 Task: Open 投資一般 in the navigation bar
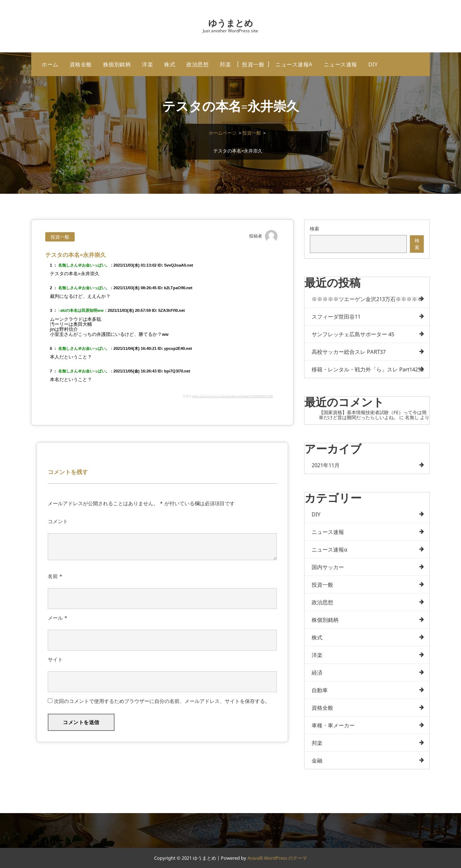tap(253, 65)
